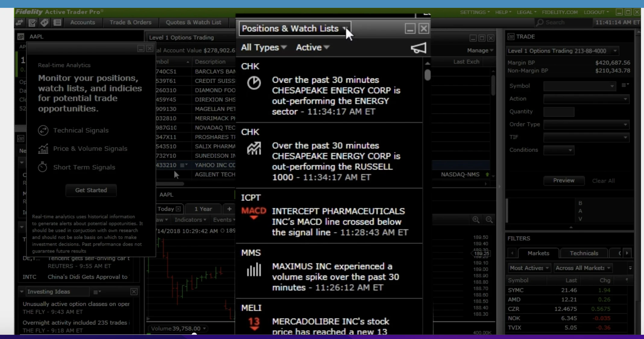
Task: Click Preview in the Trade panel
Action: (563, 180)
